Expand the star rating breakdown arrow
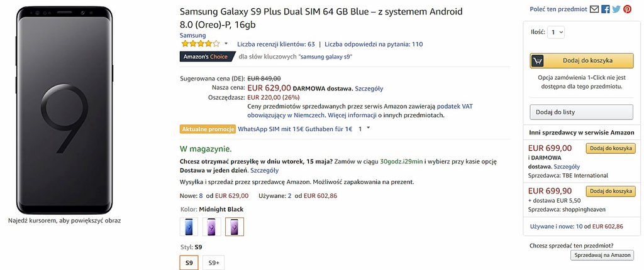Screen dimensions: 644x270 tap(226, 44)
